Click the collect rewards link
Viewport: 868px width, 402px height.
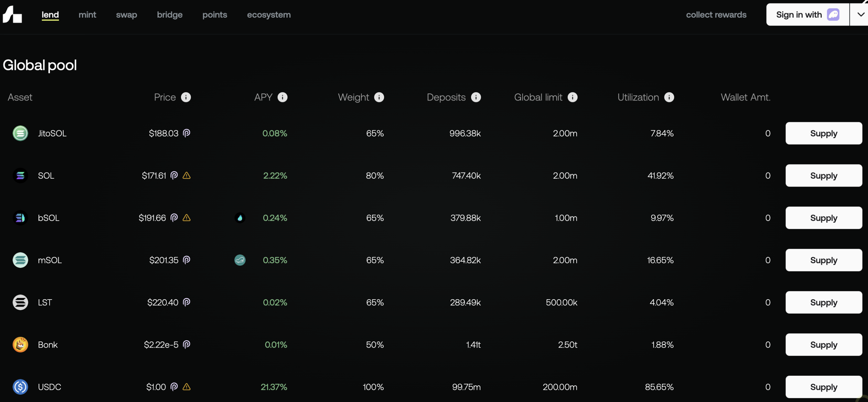click(716, 14)
